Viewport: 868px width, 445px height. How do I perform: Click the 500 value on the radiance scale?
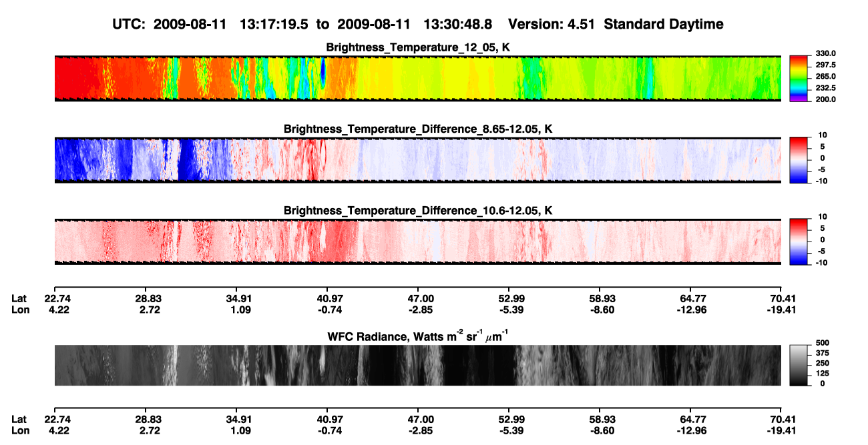click(819, 342)
